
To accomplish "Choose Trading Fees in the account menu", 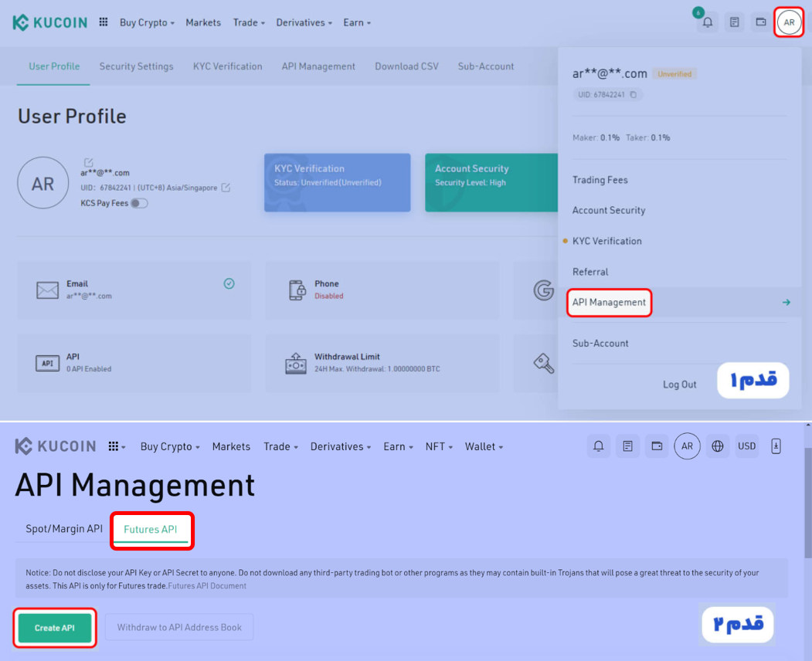I will pos(600,180).
